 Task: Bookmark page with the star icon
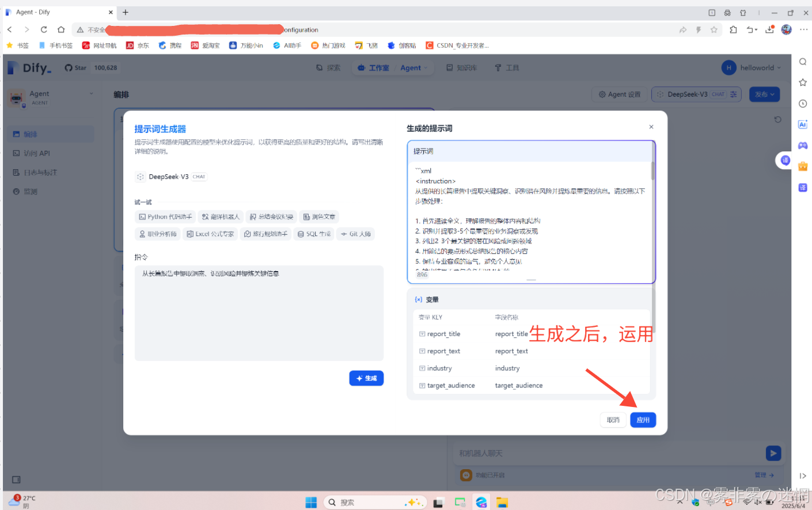(x=714, y=30)
